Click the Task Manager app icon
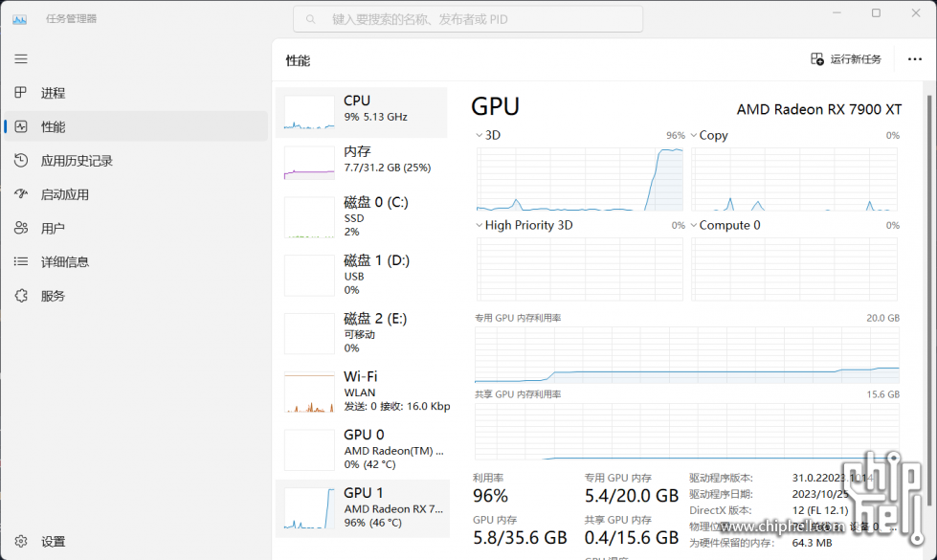Viewport: 937px width, 560px height. (x=20, y=19)
